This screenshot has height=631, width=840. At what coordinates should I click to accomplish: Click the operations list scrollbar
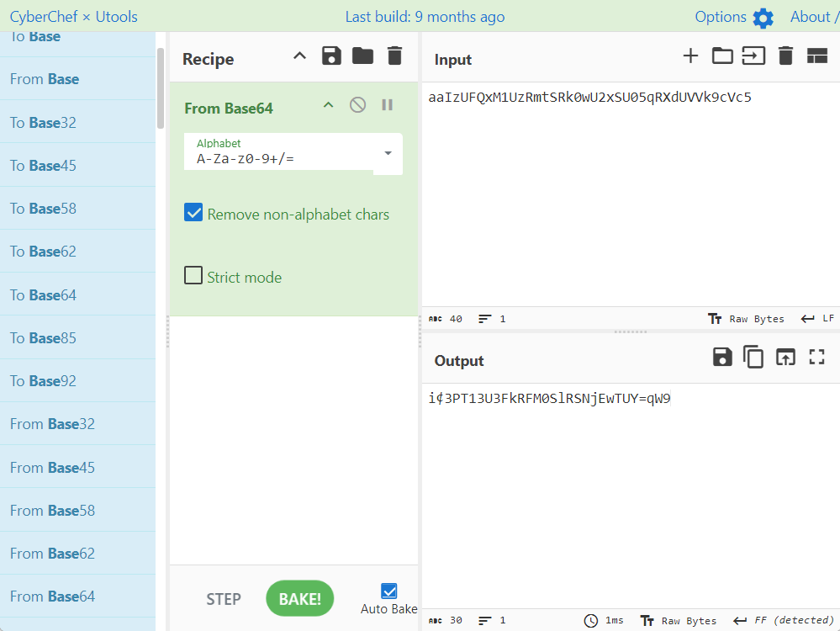pos(160,88)
